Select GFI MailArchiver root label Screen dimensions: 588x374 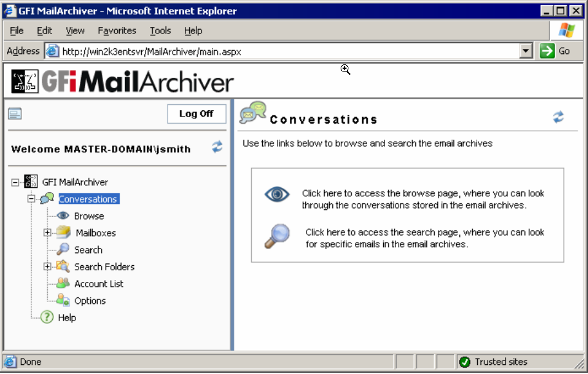point(75,182)
